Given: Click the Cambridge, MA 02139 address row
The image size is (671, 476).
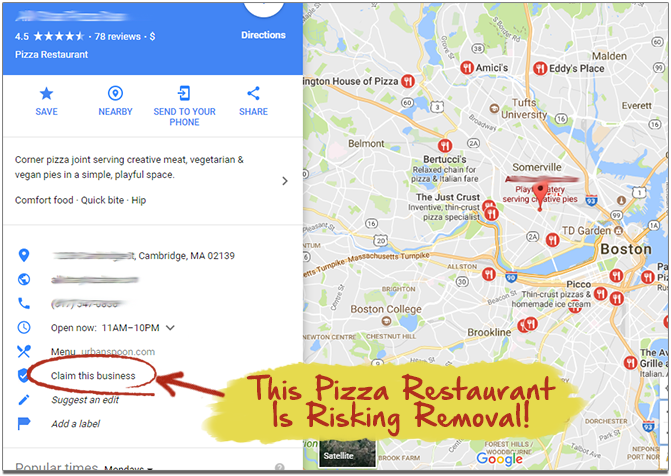Looking at the screenshot, I should pos(143,256).
